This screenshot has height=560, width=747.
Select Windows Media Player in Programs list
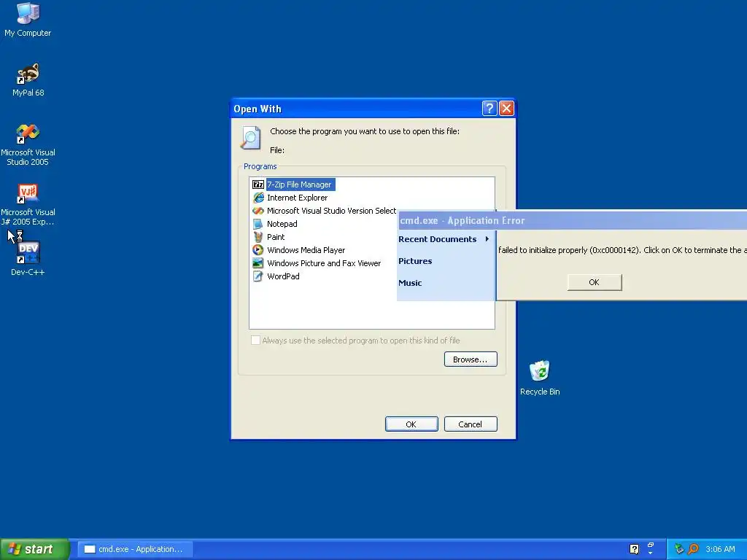tap(306, 250)
